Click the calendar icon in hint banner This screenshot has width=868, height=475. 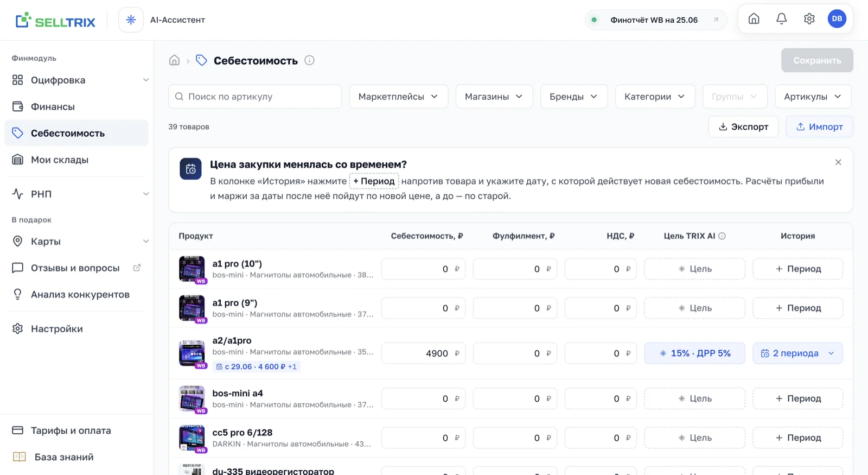coord(190,169)
